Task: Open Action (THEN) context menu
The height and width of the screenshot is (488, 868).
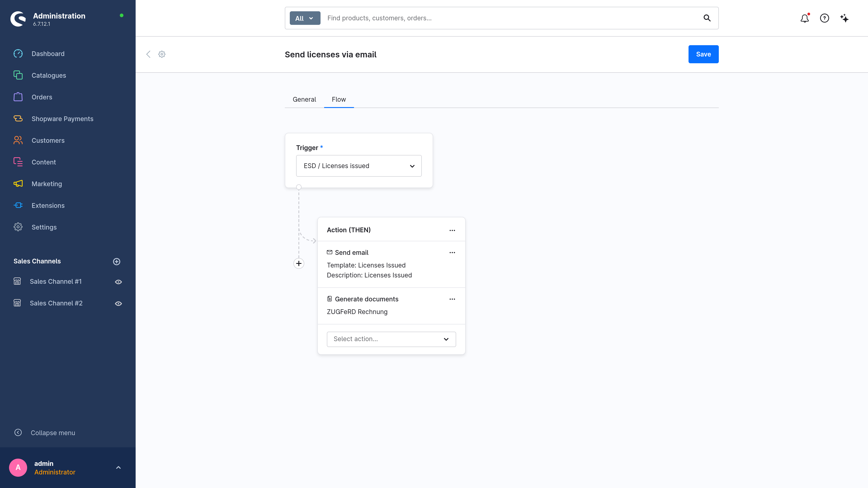Action: pyautogui.click(x=452, y=230)
